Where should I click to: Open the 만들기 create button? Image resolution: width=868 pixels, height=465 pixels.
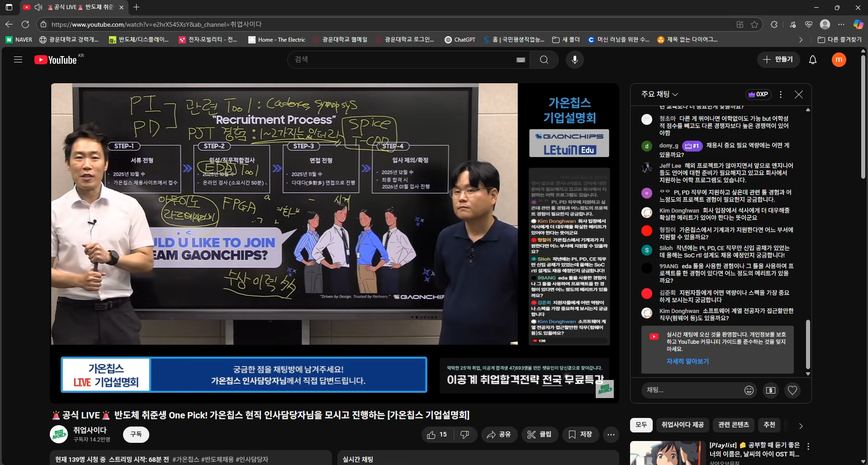click(x=778, y=59)
